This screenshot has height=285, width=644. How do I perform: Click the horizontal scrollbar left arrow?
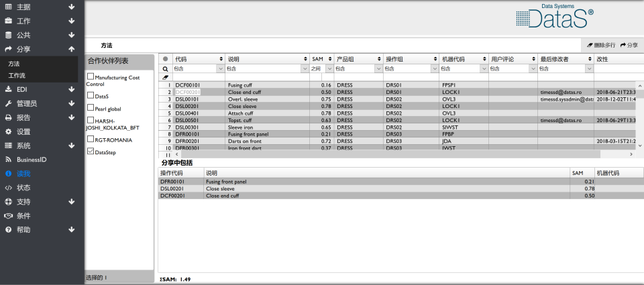(177, 154)
